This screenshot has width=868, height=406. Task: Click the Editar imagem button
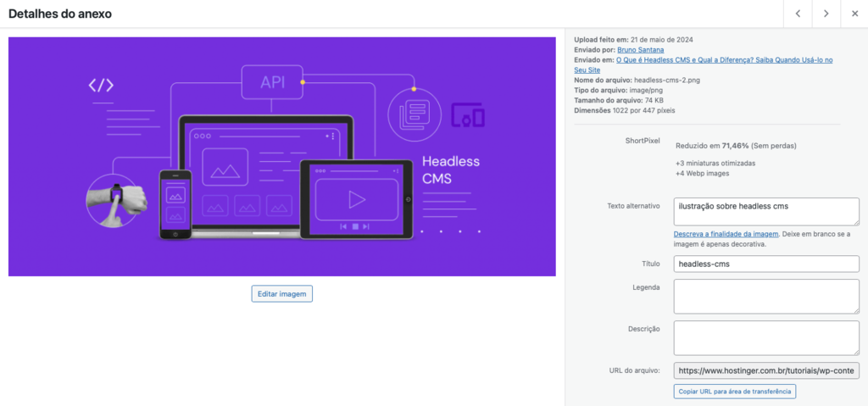[281, 293]
